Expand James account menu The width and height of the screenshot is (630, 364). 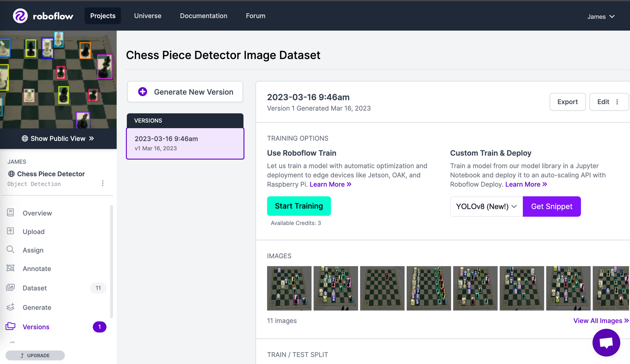click(602, 16)
